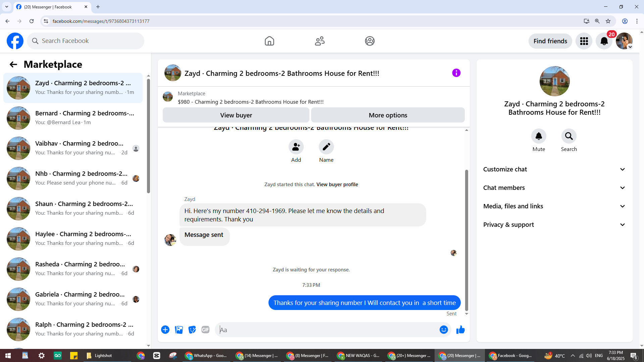The width and height of the screenshot is (644, 362).
Task: Open View buyer profile link
Action: click(x=337, y=185)
